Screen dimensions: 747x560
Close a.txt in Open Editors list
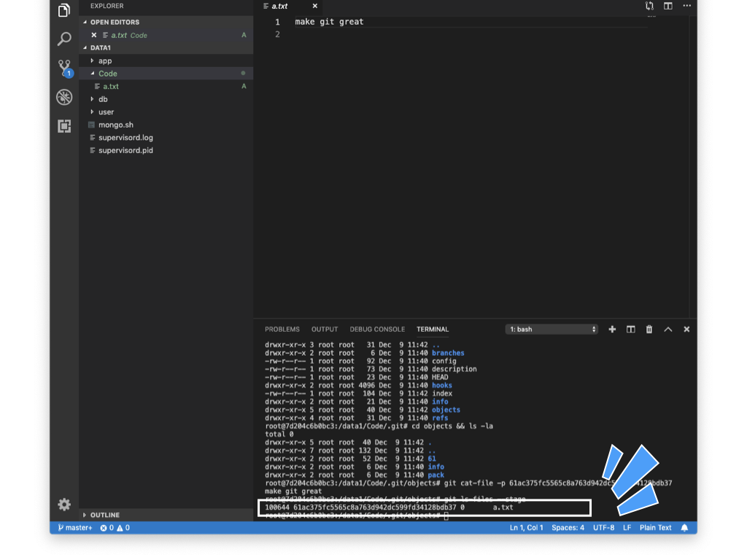tap(94, 35)
